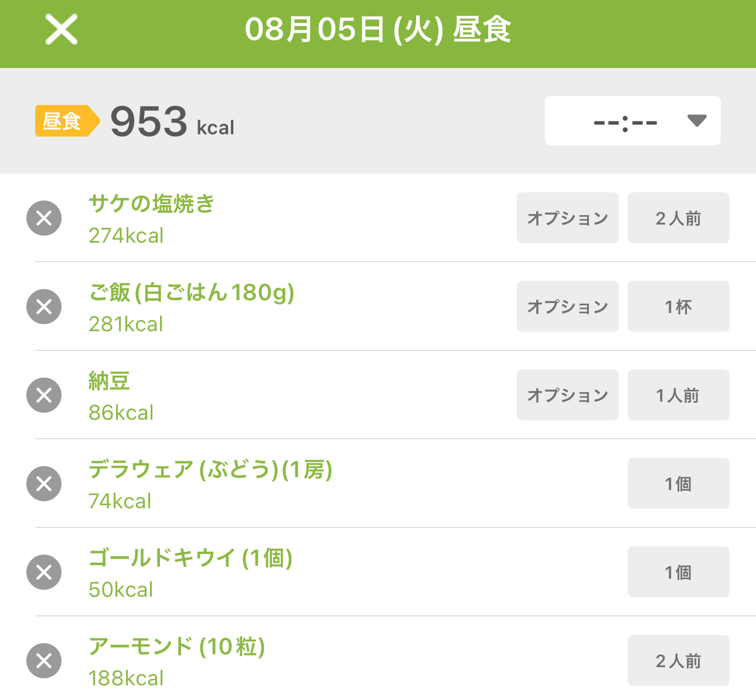The height and width of the screenshot is (700, 756).
Task: Open the オプション button for 納豆
Action: [568, 395]
